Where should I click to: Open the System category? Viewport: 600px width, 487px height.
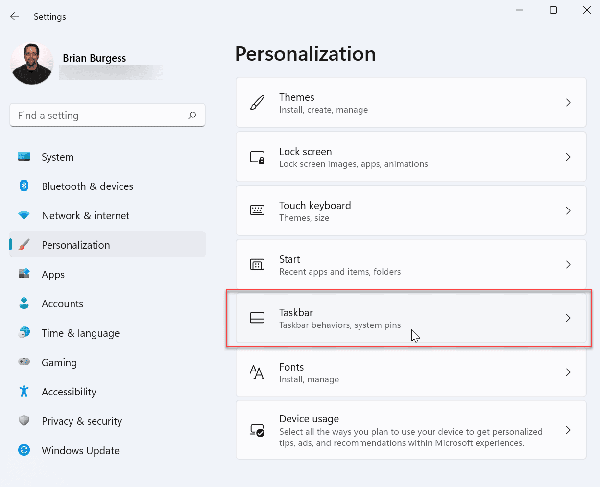point(107,157)
